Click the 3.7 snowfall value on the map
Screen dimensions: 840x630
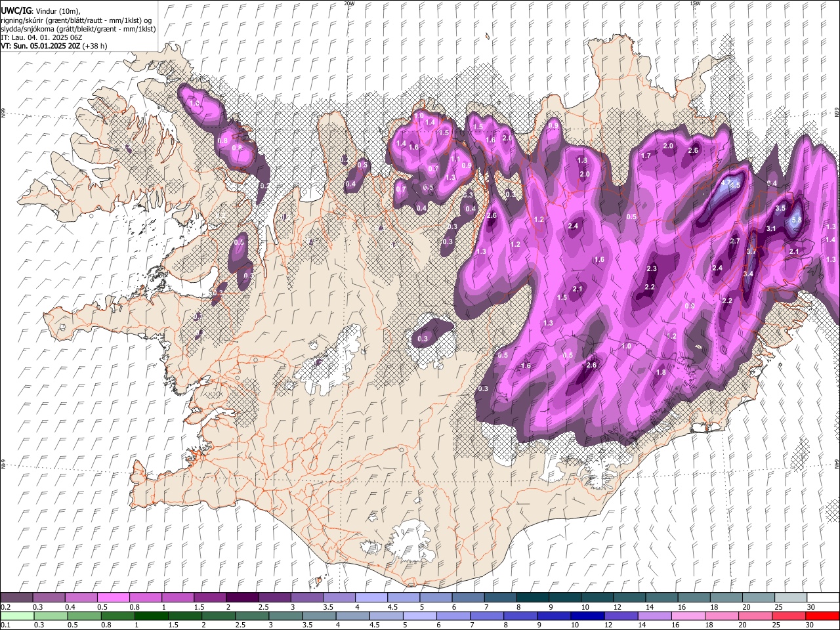[751, 251]
